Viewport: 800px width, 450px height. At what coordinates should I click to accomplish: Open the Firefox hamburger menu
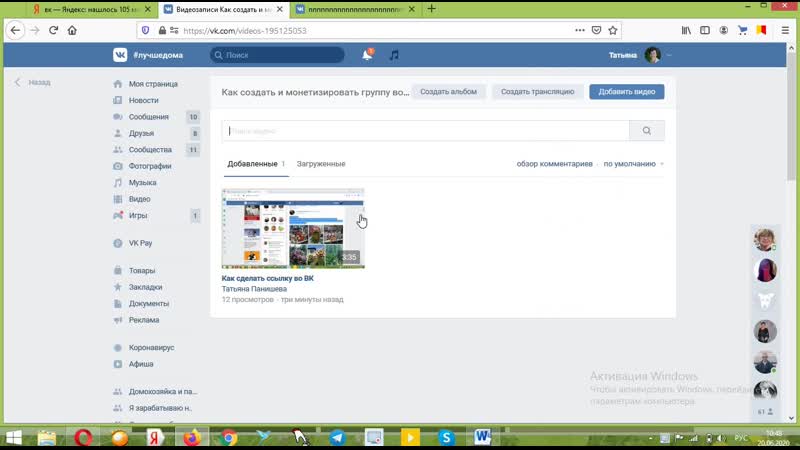[x=785, y=31]
